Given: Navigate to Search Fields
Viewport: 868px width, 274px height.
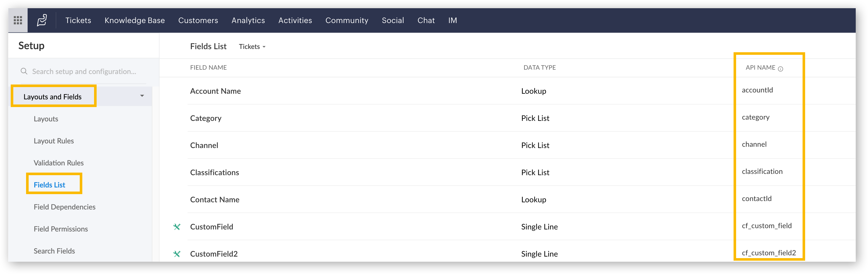Looking at the screenshot, I should (x=54, y=251).
